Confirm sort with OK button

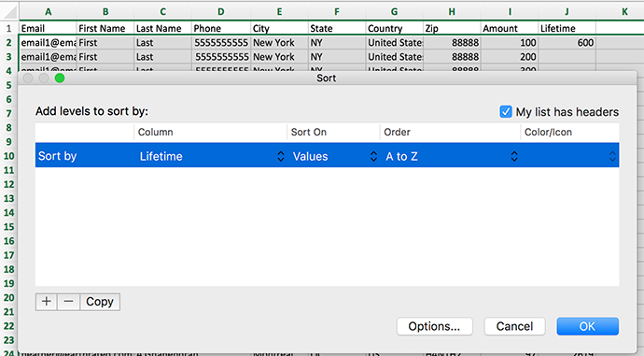point(587,326)
